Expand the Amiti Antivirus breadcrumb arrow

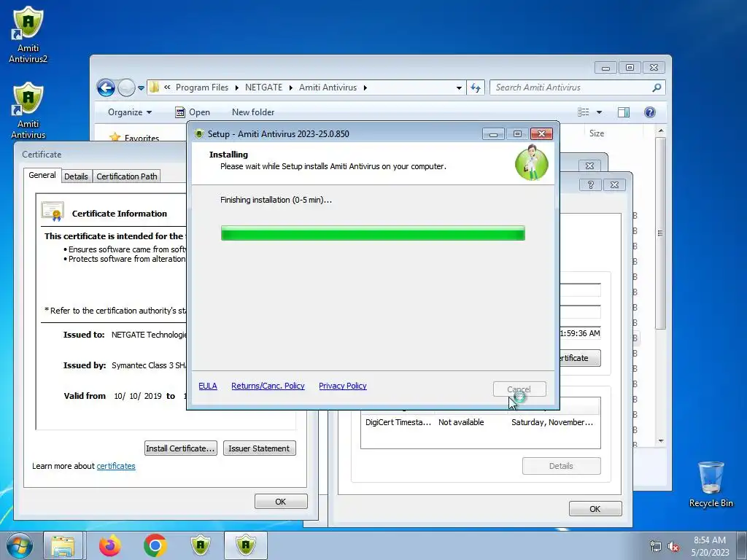[365, 87]
